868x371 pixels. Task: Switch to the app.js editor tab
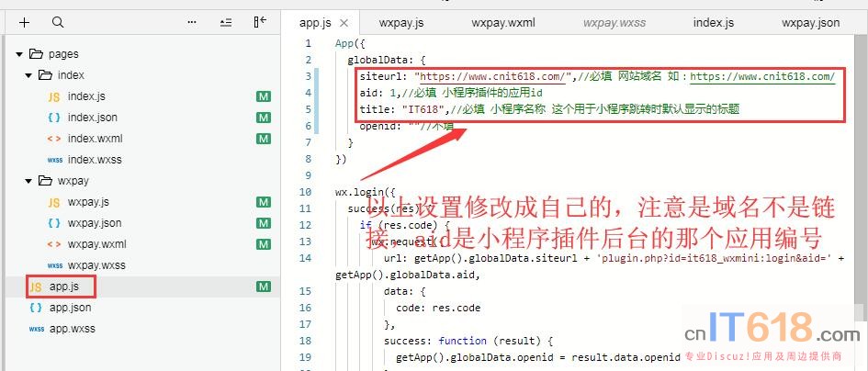[315, 23]
